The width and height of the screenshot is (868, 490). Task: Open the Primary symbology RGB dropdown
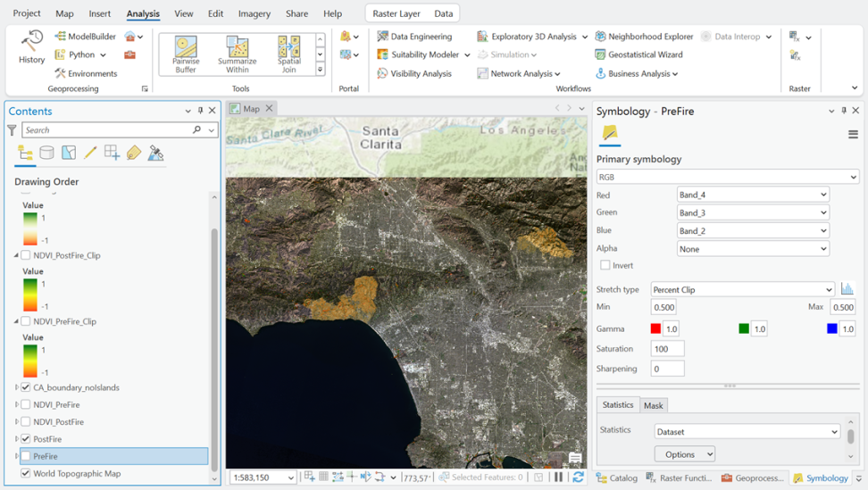pos(728,177)
